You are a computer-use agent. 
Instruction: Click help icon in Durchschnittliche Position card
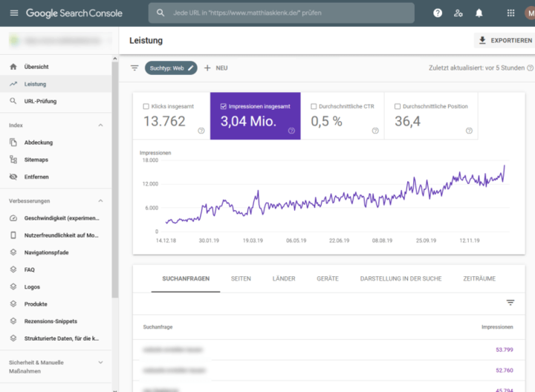pos(469,131)
